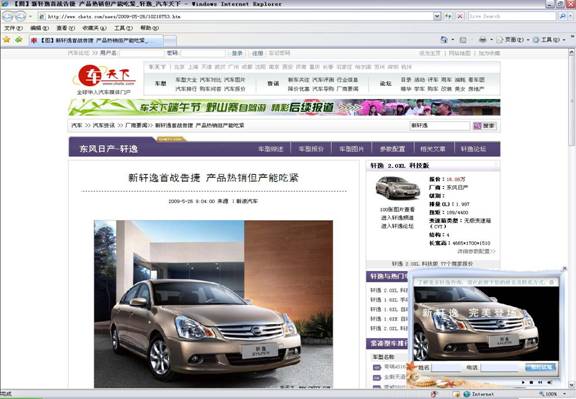Click the 车型图片 tab in purple bar
This screenshot has width=576, height=399.
tap(351, 149)
